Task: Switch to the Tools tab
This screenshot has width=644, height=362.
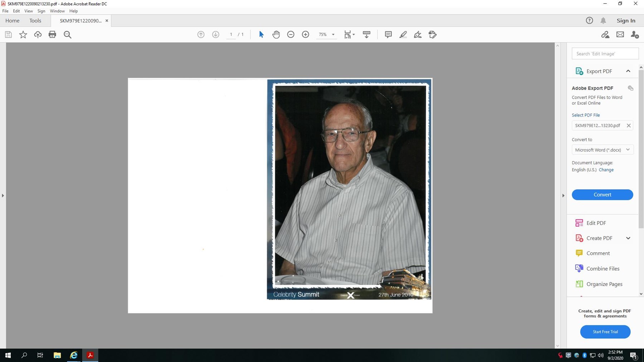Action: click(x=35, y=21)
